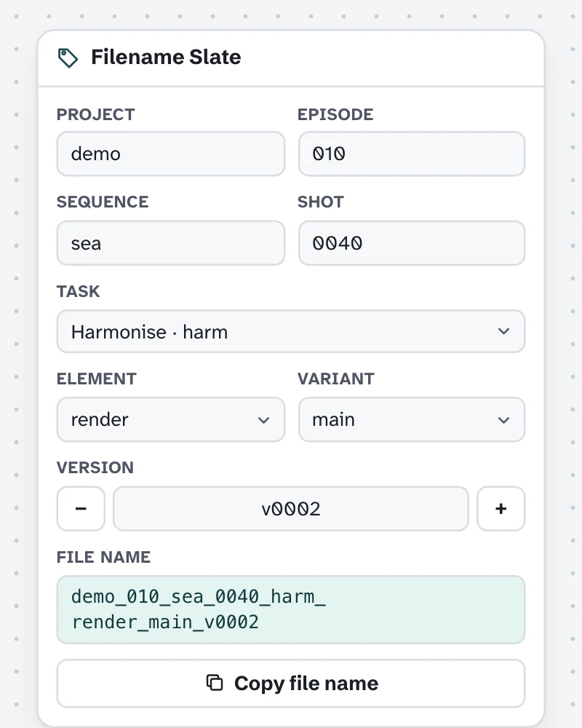Click the generated file name output box

pyautogui.click(x=291, y=609)
